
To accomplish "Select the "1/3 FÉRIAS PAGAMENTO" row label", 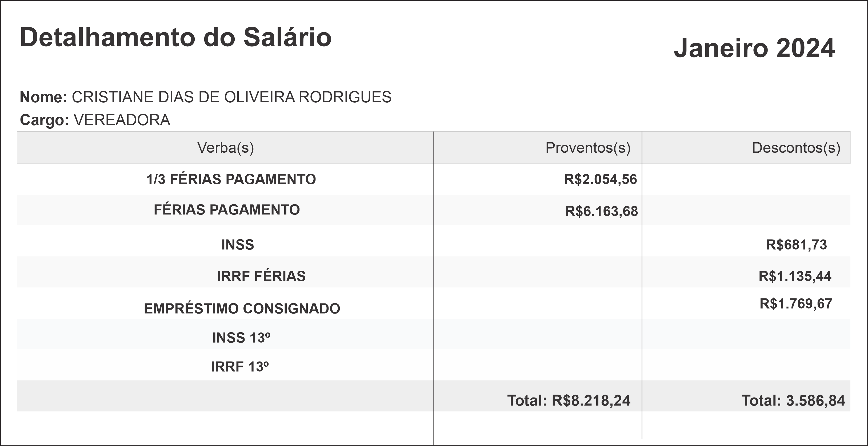I will (x=231, y=179).
